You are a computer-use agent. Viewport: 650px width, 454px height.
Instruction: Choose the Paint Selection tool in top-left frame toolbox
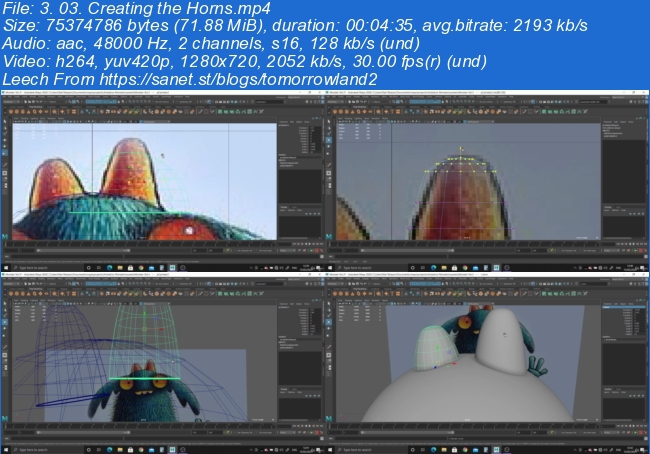pyautogui.click(x=5, y=134)
